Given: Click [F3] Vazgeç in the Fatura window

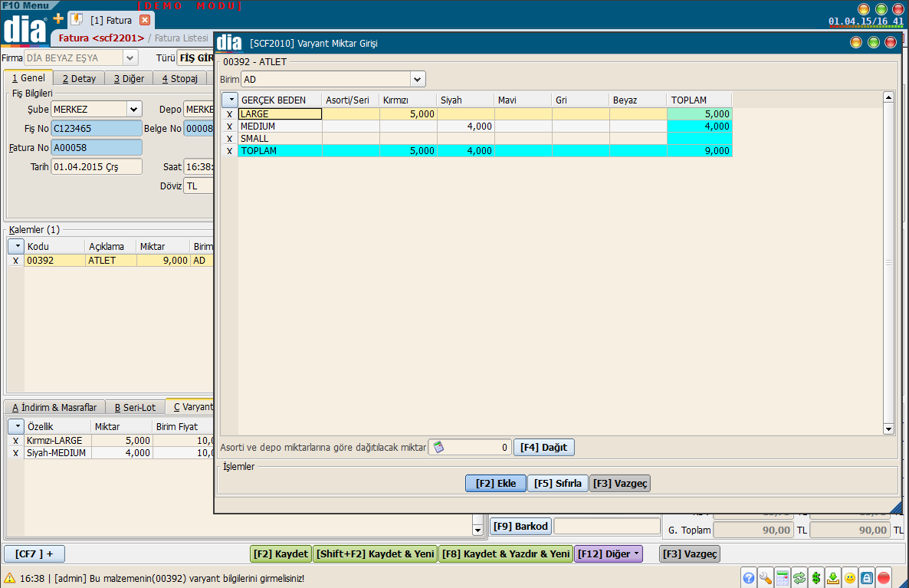Looking at the screenshot, I should 689,554.
